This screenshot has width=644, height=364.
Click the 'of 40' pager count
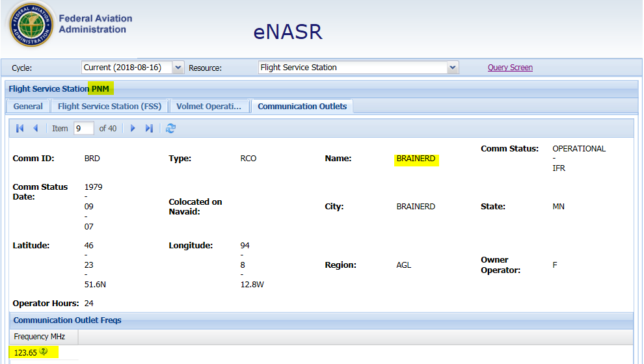click(107, 129)
